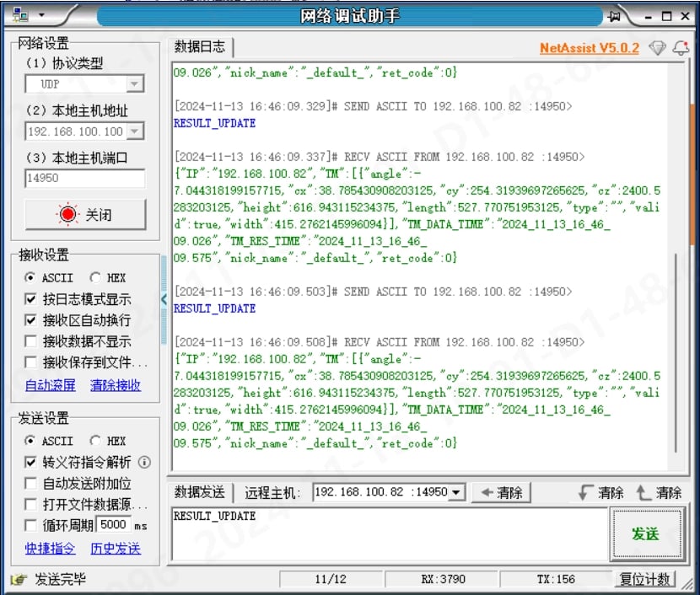Click the local host port field
This screenshot has width=700, height=595.
tap(84, 179)
